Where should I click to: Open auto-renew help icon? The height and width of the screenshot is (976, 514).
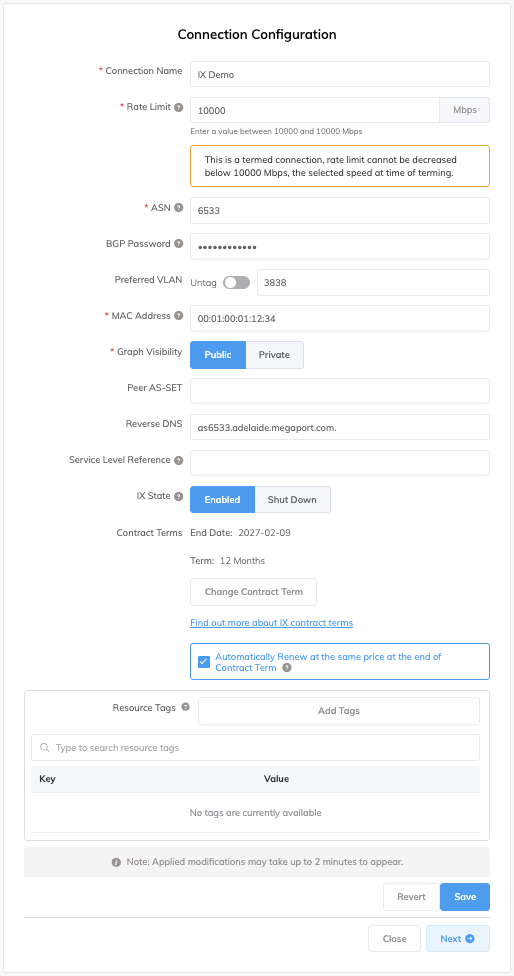[x=287, y=667]
